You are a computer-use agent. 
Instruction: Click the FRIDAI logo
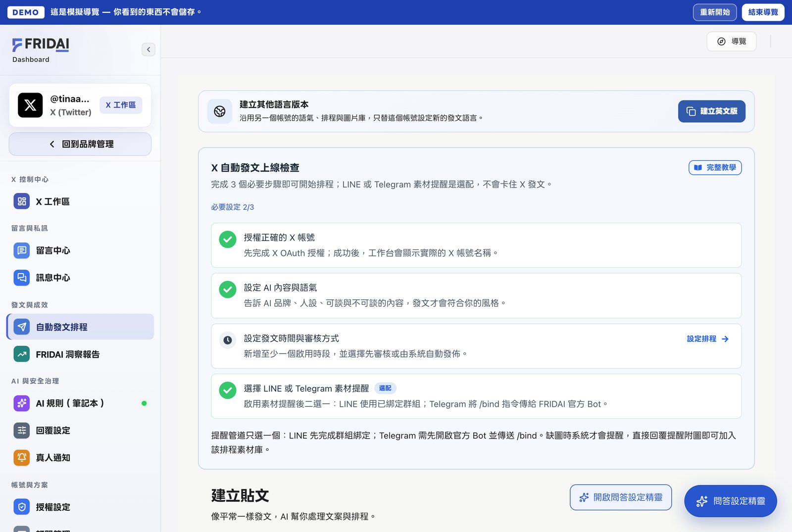pos(41,45)
